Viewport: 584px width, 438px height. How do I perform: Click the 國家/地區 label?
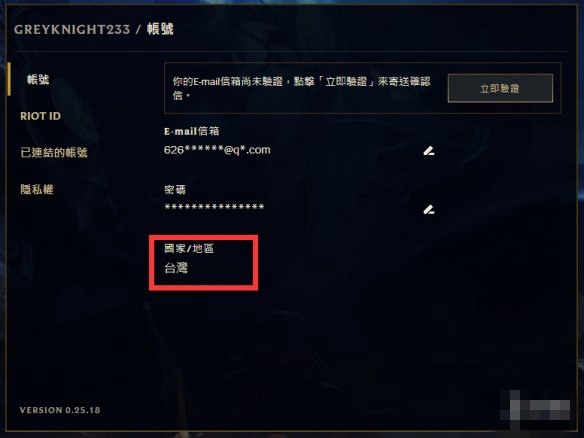tap(189, 248)
